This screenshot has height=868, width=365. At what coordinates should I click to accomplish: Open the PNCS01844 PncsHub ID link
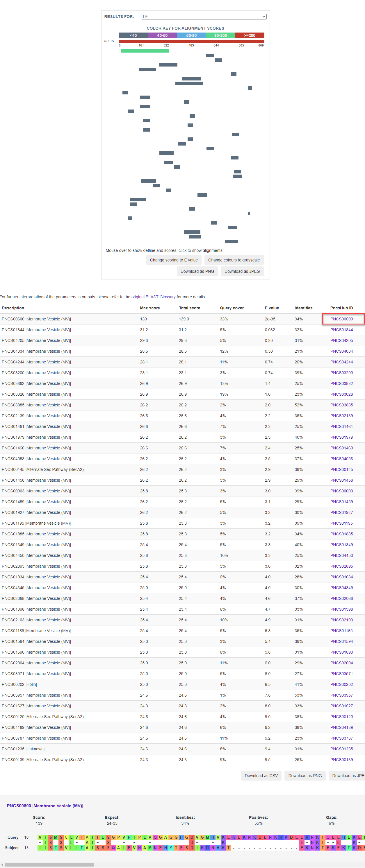pyautogui.click(x=341, y=329)
